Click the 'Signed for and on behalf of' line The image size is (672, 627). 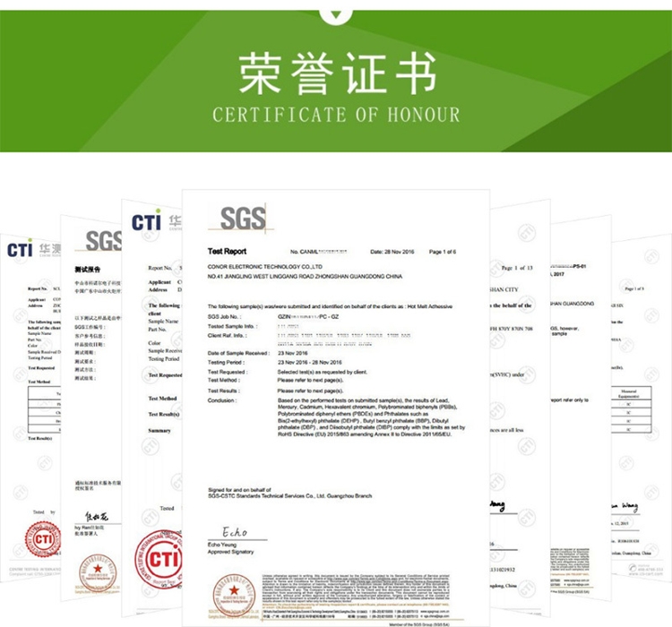pos(239,489)
